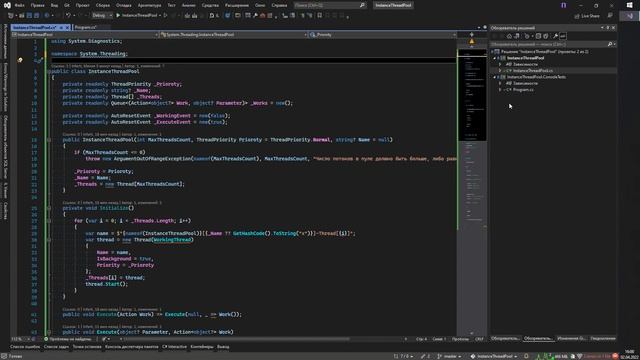Open the Solution Explorer search options dropdown
The width and height of the screenshot is (640, 360).
tap(614, 44)
